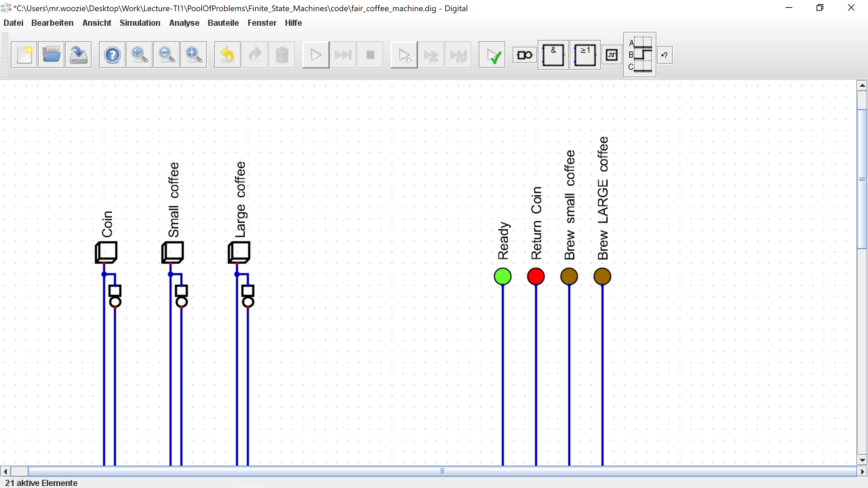
Task: Insert an AND gate (&) from the toolbar
Action: 553,55
